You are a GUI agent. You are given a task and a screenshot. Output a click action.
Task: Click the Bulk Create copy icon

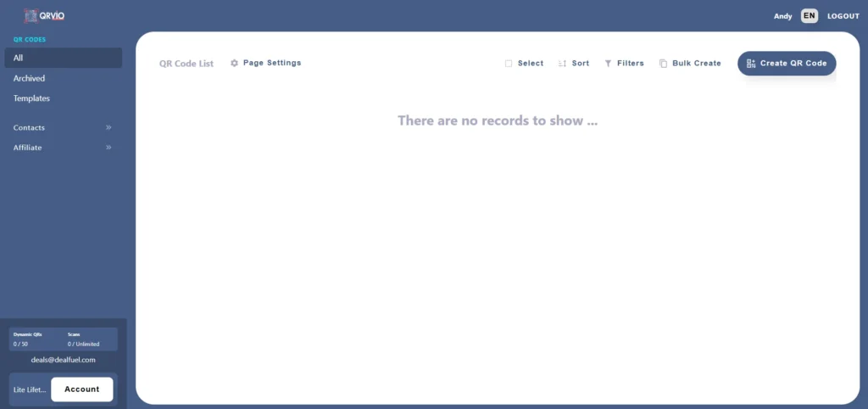(x=663, y=64)
